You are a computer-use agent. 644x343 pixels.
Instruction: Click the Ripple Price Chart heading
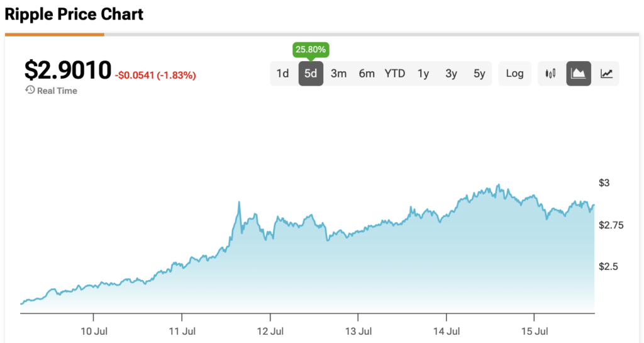point(75,13)
